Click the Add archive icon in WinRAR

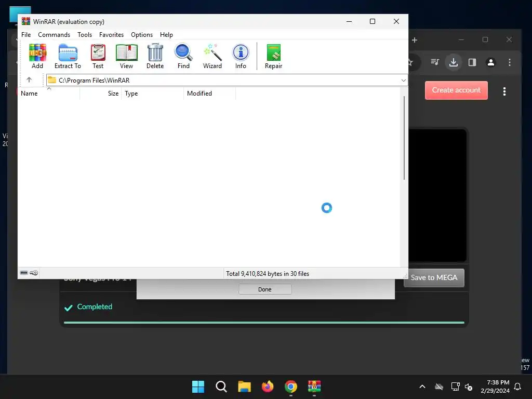pyautogui.click(x=37, y=56)
